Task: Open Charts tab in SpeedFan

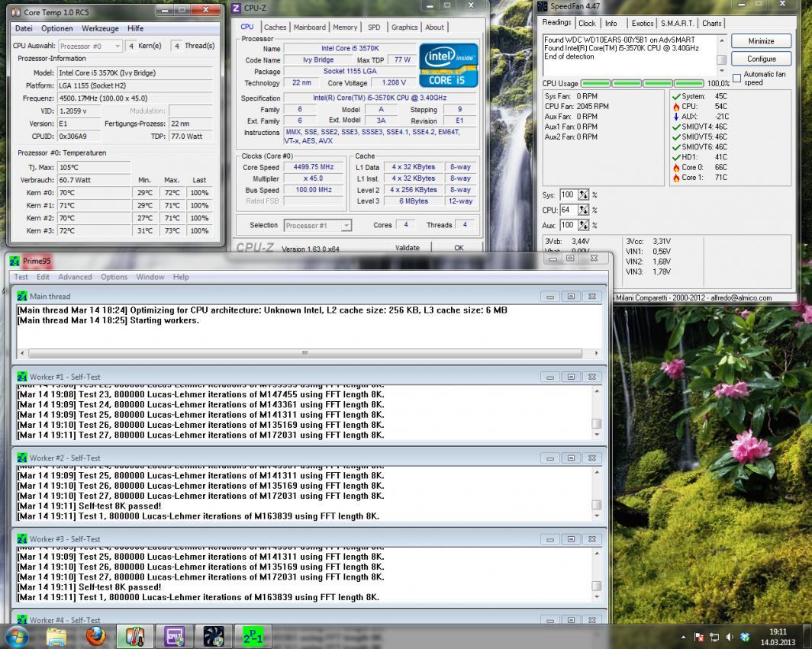Action: coord(711,24)
